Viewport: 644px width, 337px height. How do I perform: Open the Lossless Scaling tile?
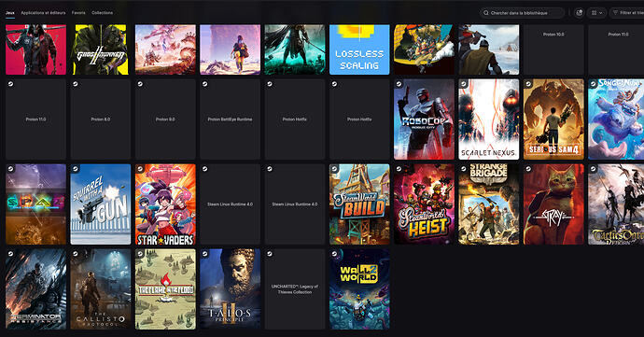[x=359, y=49]
